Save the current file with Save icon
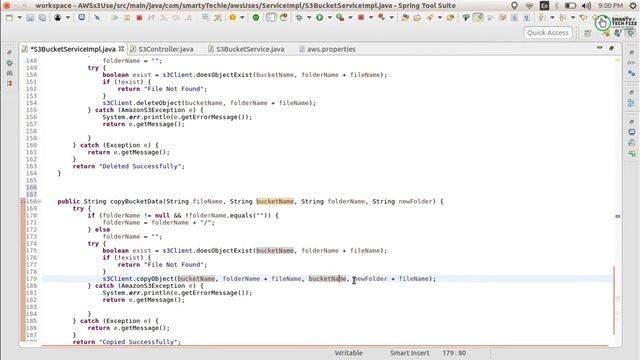 (x=30, y=18)
